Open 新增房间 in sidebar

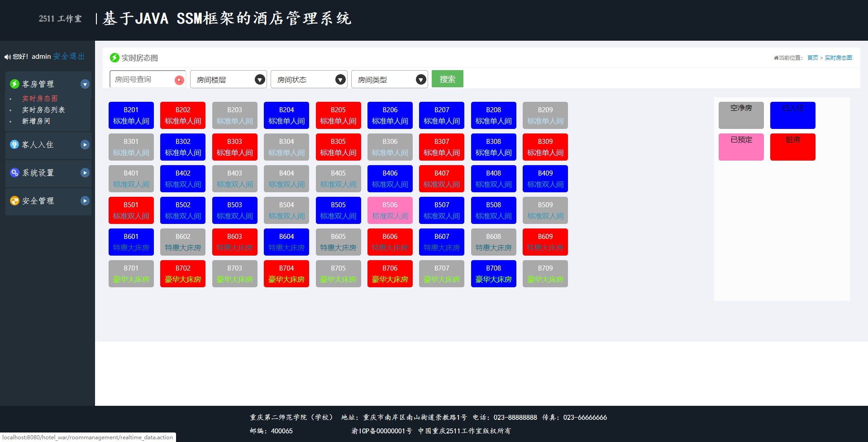(x=36, y=121)
